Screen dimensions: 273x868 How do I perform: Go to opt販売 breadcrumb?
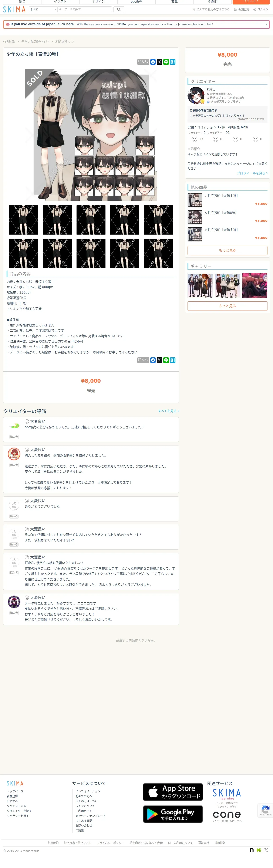tap(9, 41)
